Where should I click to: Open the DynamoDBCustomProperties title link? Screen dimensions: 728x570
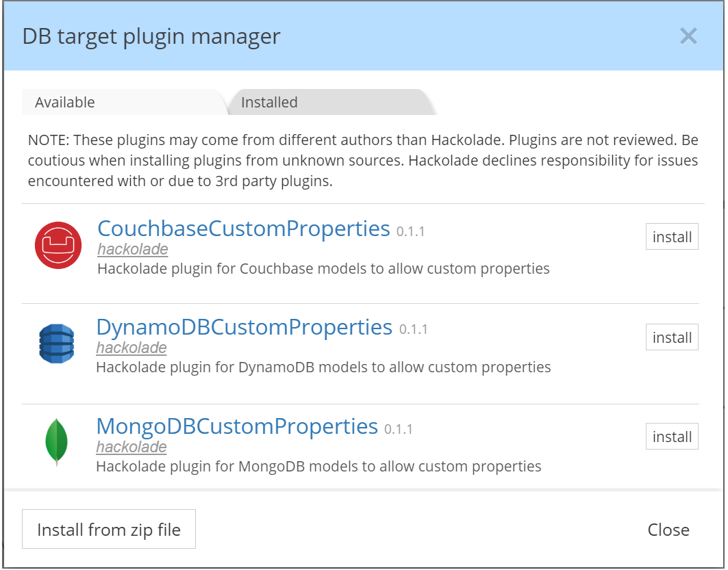[x=244, y=328]
